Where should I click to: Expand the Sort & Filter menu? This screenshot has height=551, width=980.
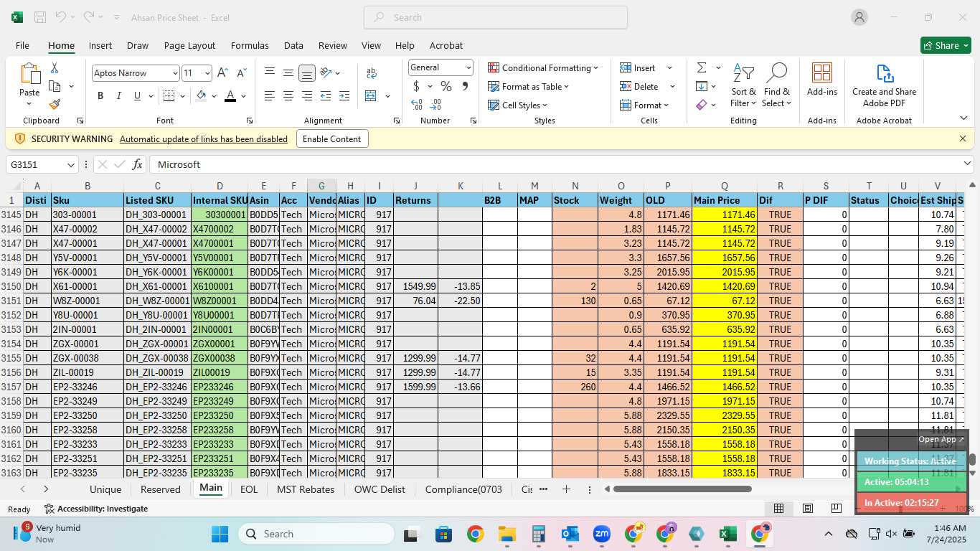coord(743,85)
